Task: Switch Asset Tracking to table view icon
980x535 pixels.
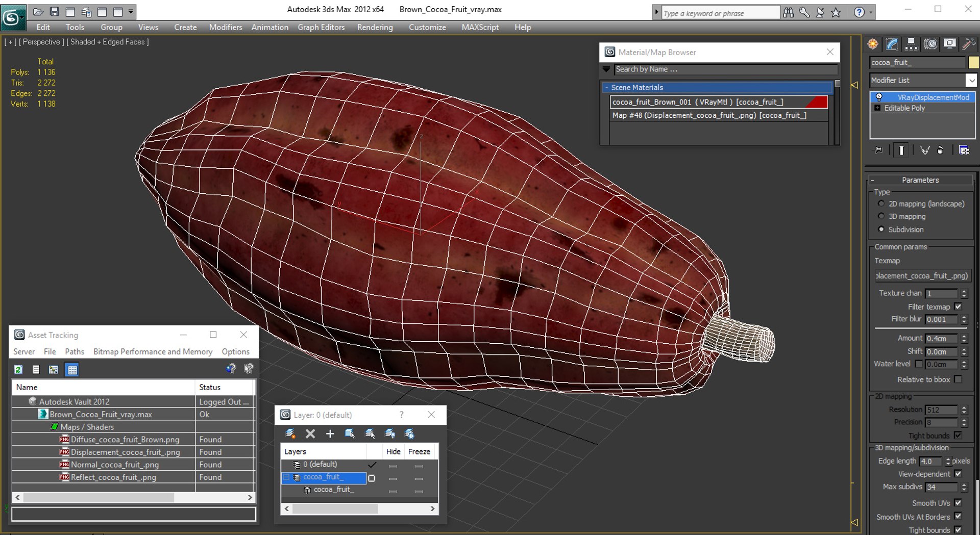Action: click(72, 370)
